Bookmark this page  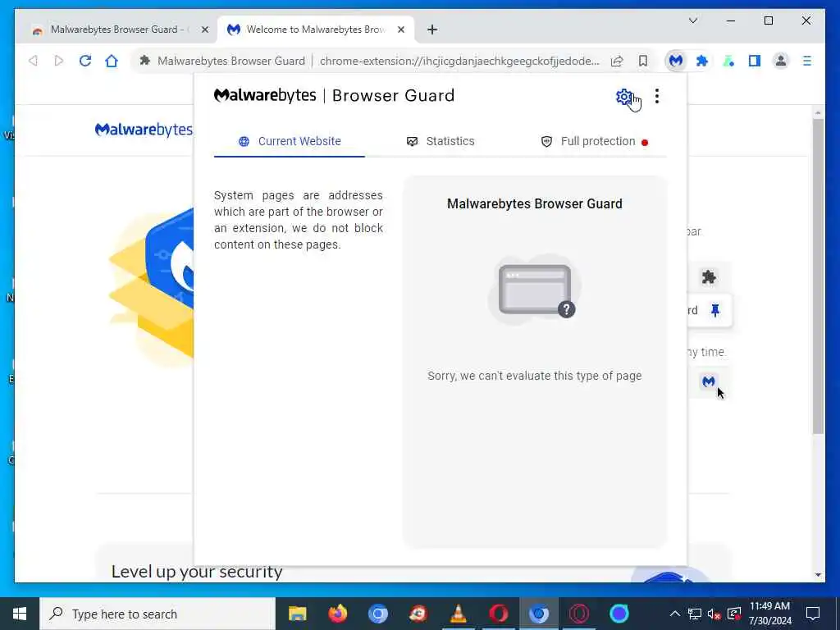tap(643, 61)
